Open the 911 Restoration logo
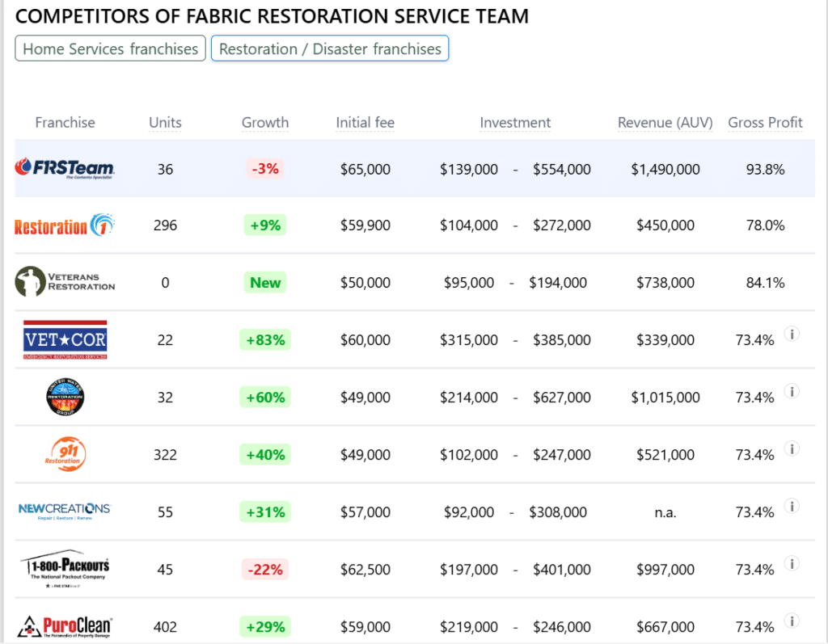This screenshot has height=644, width=828. point(65,454)
